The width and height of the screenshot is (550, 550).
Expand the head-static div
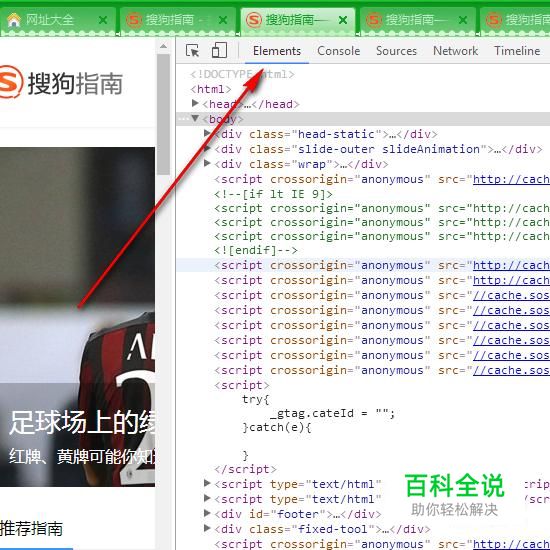coord(207,133)
